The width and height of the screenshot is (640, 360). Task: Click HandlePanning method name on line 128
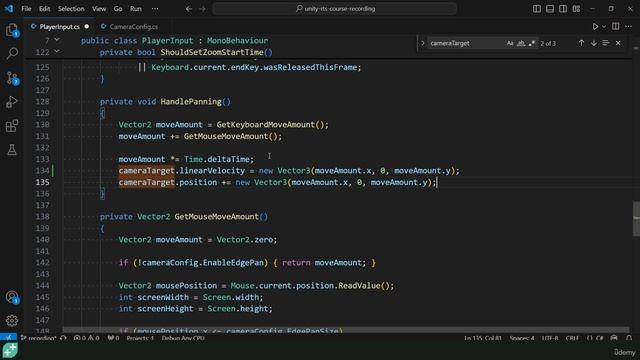[191, 102]
